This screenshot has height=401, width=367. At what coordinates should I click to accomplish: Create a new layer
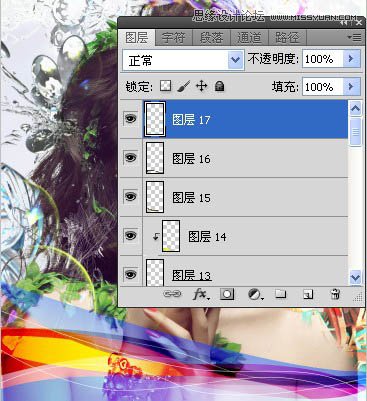point(308,294)
